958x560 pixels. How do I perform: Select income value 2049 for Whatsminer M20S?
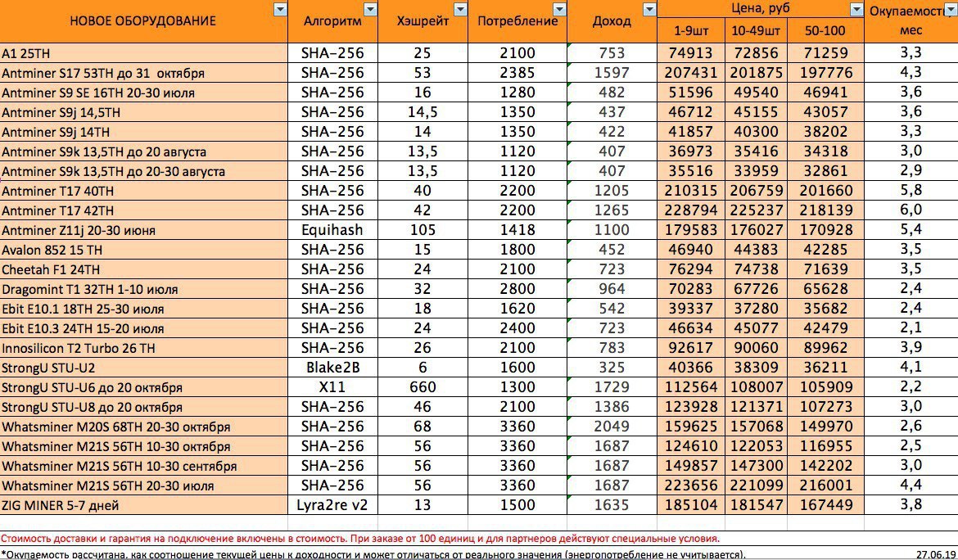(612, 427)
